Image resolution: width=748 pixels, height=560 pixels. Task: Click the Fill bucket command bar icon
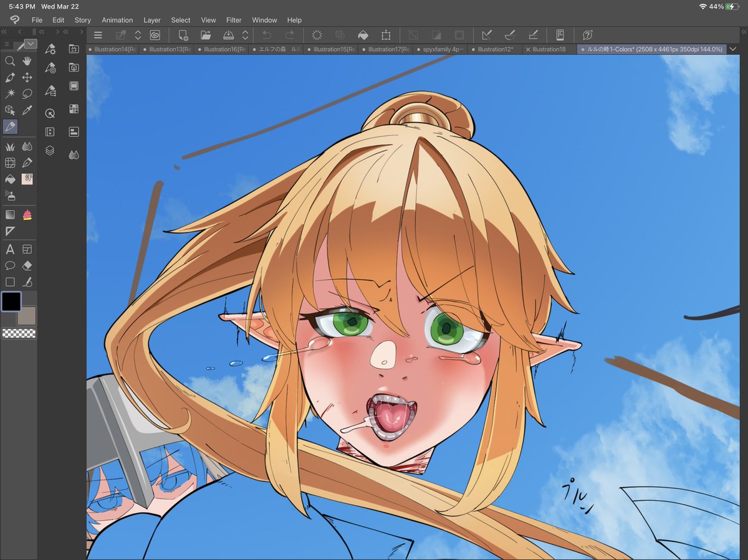click(363, 35)
